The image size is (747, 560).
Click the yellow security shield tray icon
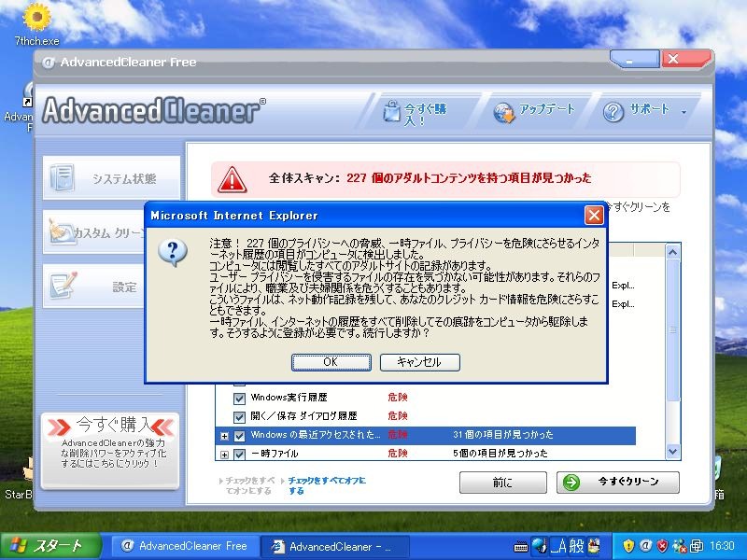coord(628,546)
